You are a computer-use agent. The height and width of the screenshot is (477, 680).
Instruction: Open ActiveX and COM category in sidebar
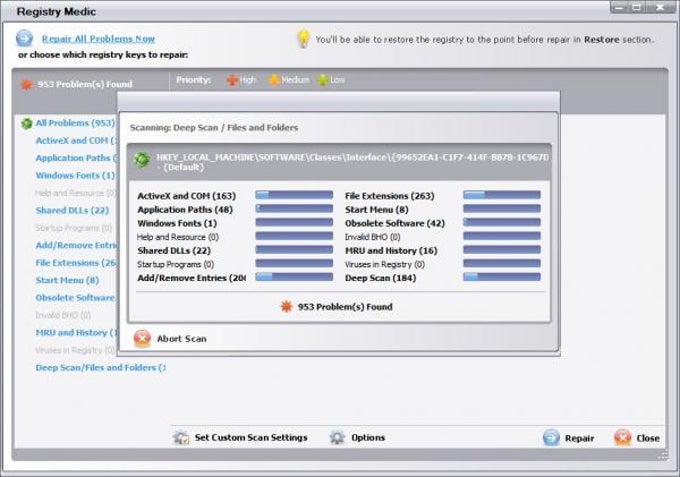pos(76,140)
